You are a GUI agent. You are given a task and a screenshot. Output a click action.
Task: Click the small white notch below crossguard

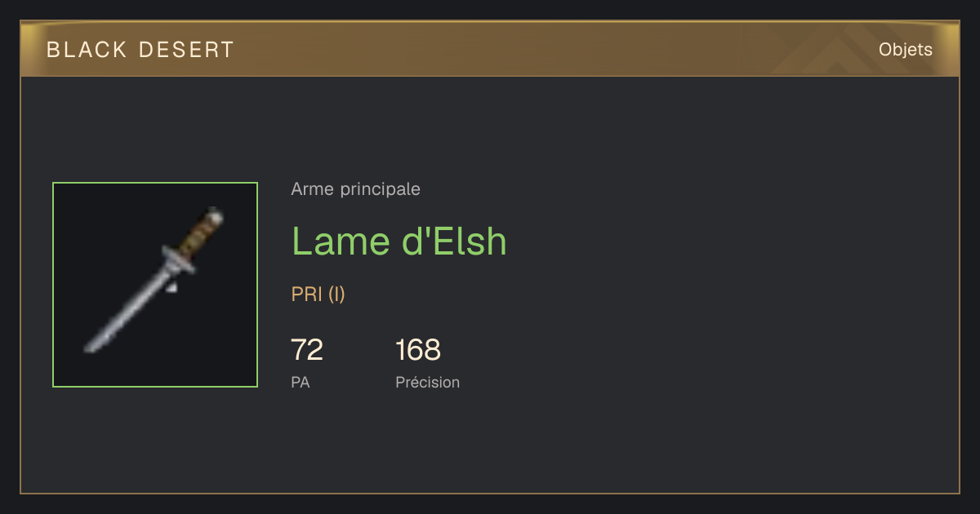[x=171, y=287]
